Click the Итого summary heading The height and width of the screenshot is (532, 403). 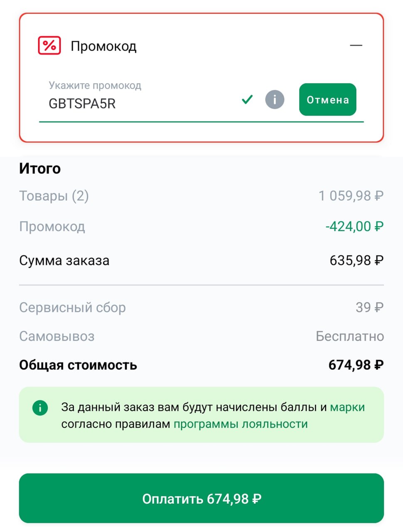point(40,169)
